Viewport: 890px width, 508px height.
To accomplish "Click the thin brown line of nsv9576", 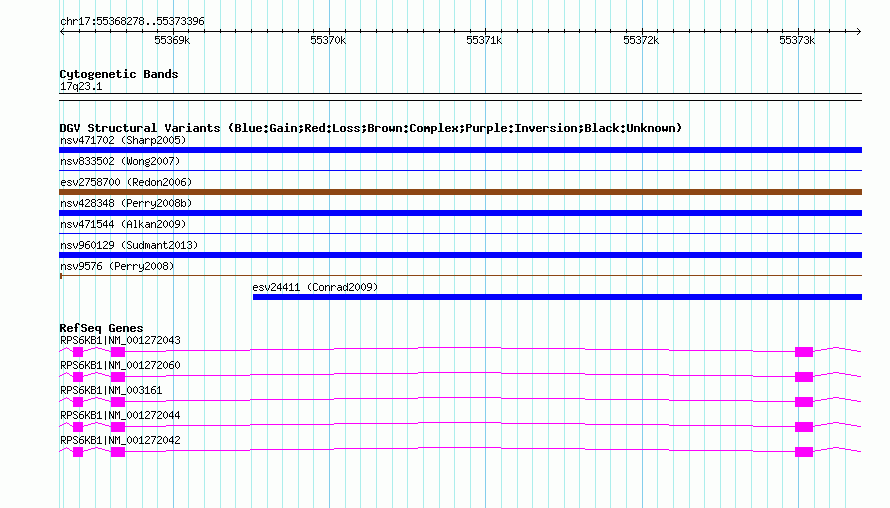I will (x=460, y=276).
